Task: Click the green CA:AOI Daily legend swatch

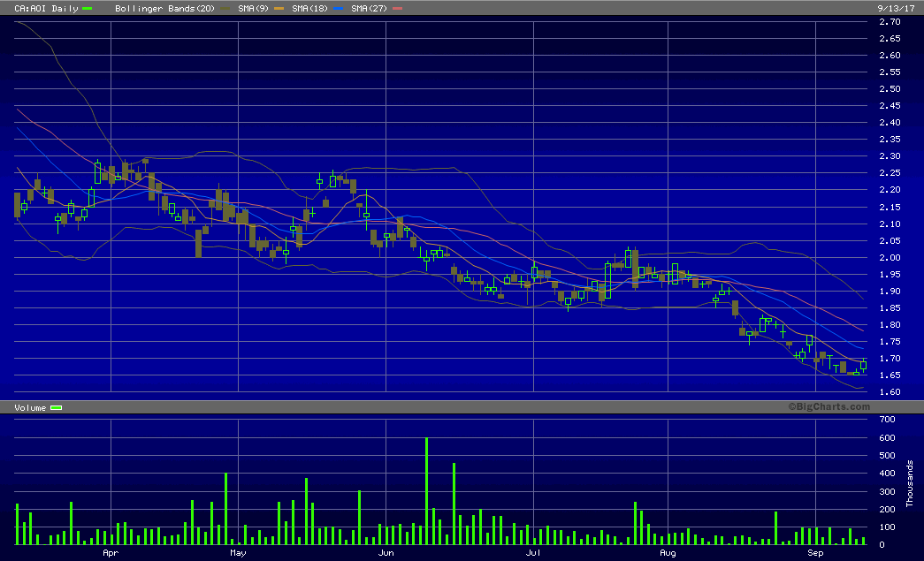Action: (x=88, y=8)
